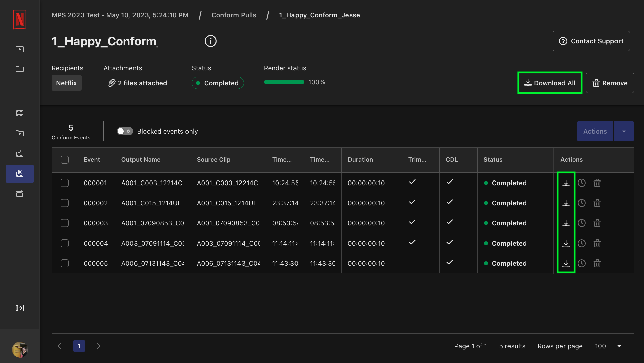Image resolution: width=644 pixels, height=363 pixels.
Task: Select the checkbox for event 000001
Action: pyautogui.click(x=65, y=183)
